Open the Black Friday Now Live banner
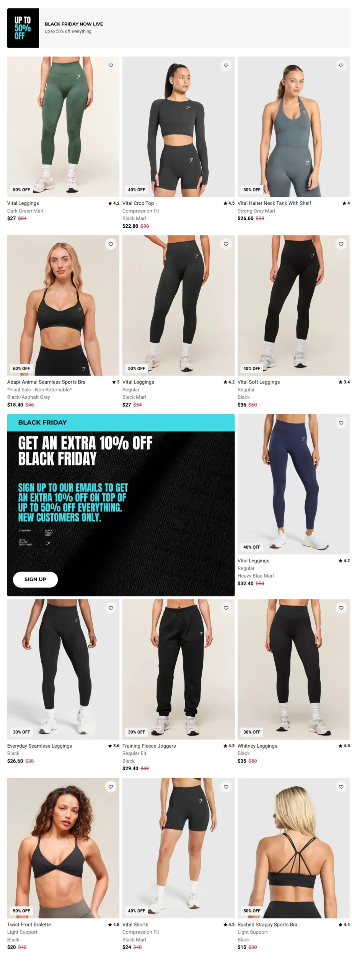The width and height of the screenshot is (352, 980). coord(178,28)
